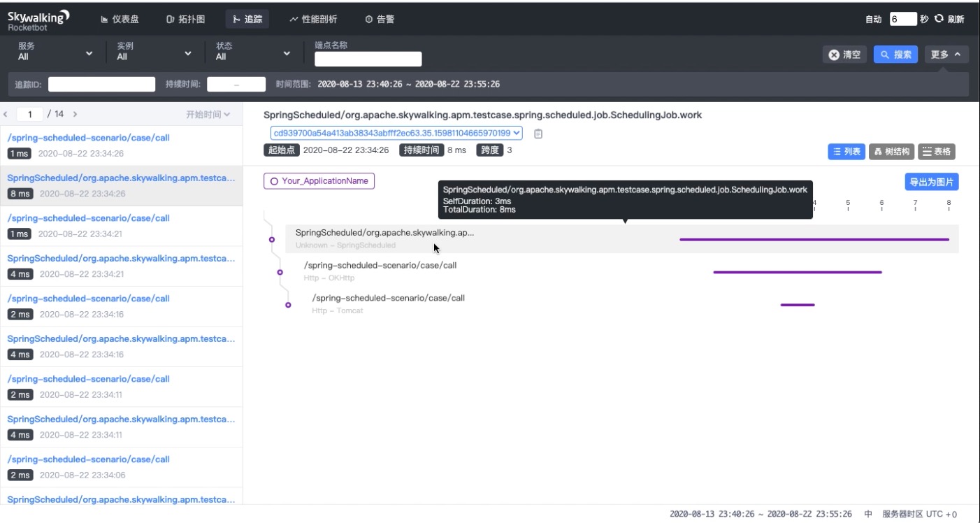The width and height of the screenshot is (980, 523).
Task: Click the Tomcat span duration bar
Action: (798, 305)
